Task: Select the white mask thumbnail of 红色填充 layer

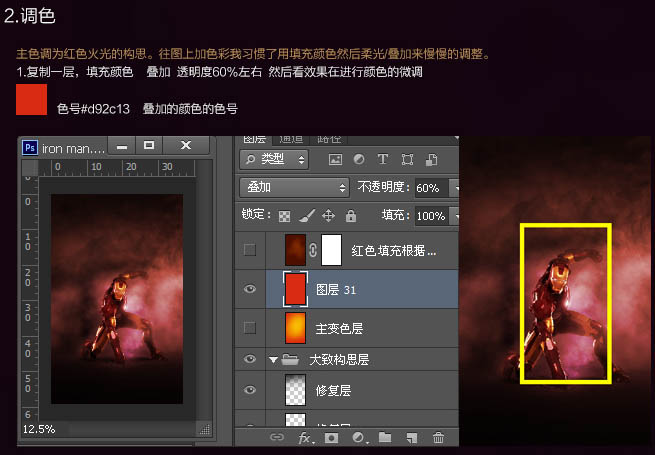Action: click(331, 250)
